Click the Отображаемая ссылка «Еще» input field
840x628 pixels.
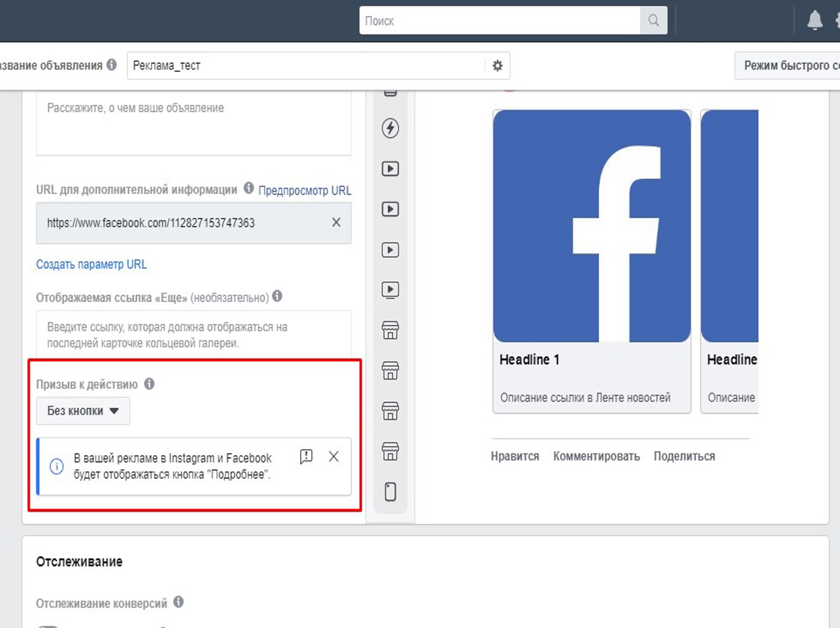(194, 334)
